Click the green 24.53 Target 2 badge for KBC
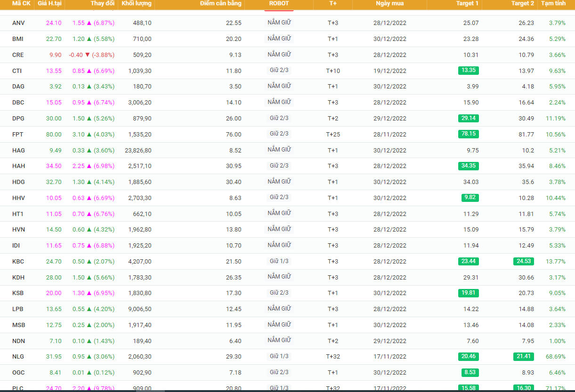 tap(524, 261)
